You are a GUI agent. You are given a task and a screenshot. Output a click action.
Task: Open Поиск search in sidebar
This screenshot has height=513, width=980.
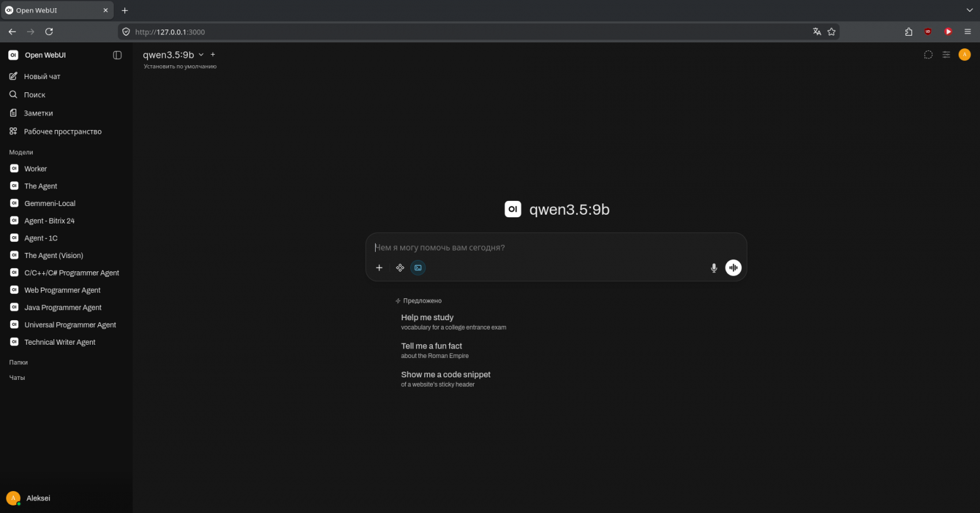(x=66, y=95)
